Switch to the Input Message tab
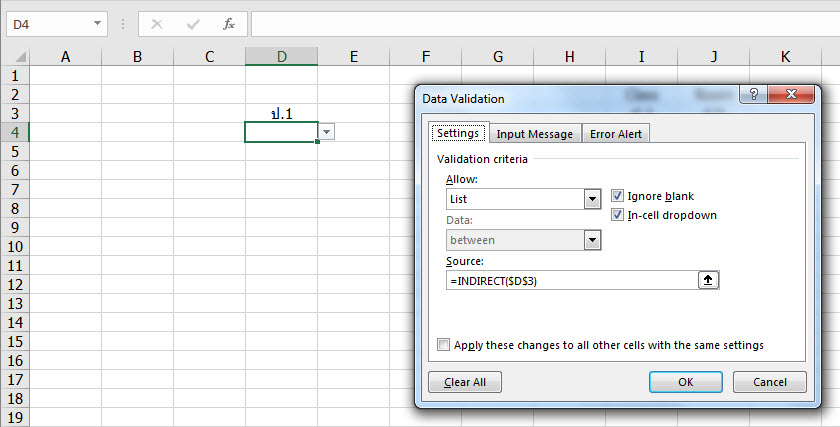Viewport: 840px width, 427px height. (x=534, y=134)
